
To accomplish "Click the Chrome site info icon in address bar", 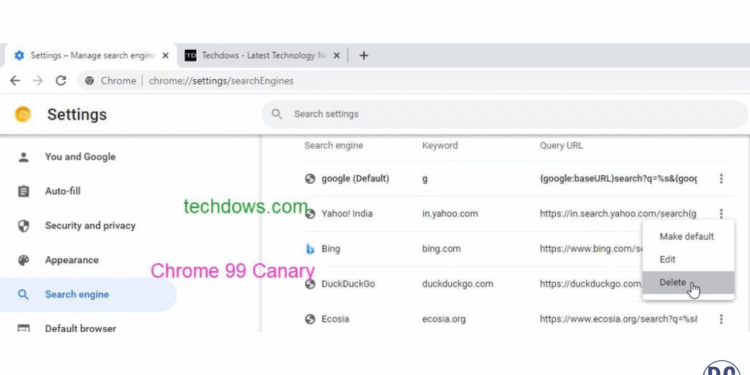I will point(89,81).
